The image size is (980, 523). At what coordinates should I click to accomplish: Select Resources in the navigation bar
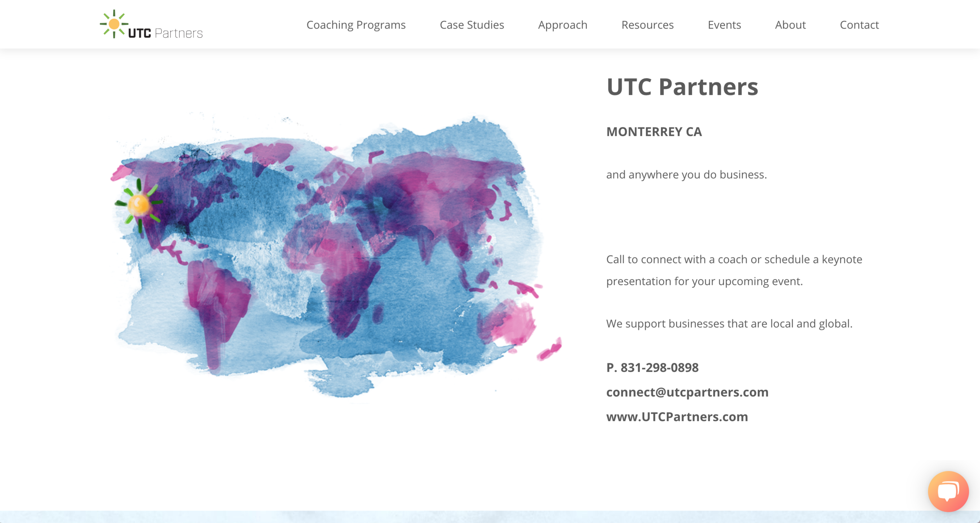647,25
